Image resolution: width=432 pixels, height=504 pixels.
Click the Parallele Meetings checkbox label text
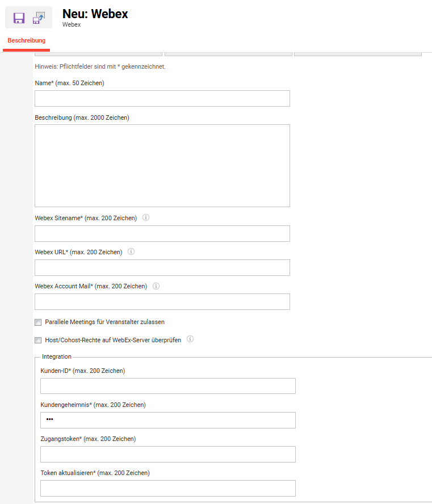pos(105,322)
